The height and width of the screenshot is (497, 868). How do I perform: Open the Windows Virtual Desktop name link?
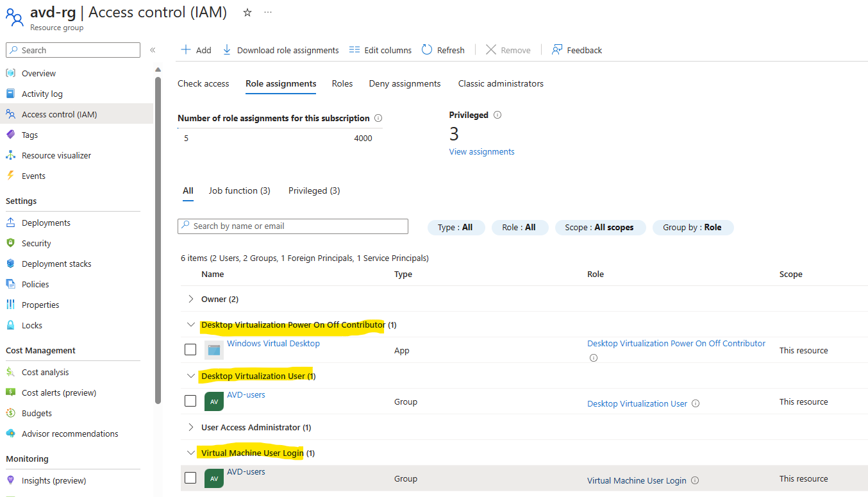273,343
